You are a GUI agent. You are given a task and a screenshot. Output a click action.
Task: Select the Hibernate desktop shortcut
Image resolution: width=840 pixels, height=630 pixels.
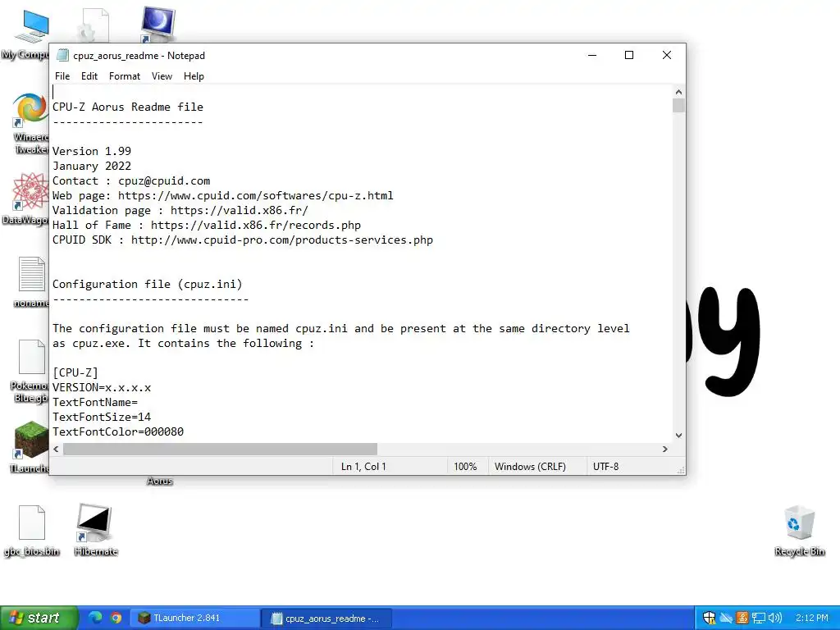point(95,529)
